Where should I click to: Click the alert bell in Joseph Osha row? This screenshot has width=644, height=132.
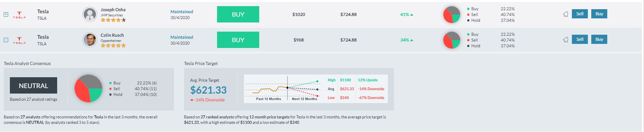coord(565,14)
